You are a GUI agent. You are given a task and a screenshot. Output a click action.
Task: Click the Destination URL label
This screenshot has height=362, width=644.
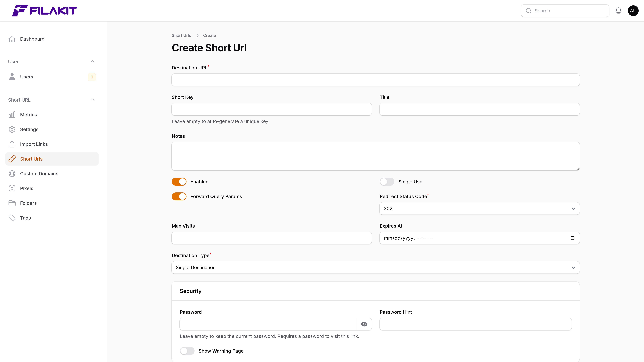point(190,68)
